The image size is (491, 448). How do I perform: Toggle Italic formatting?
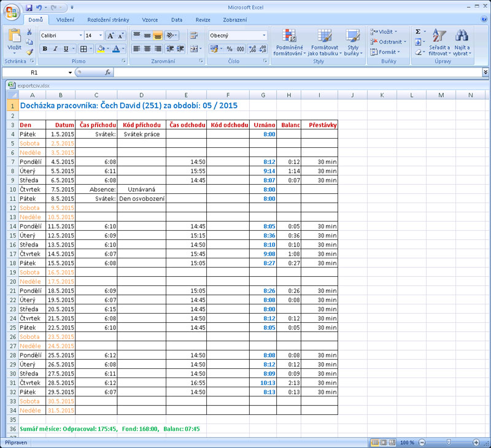[x=55, y=48]
